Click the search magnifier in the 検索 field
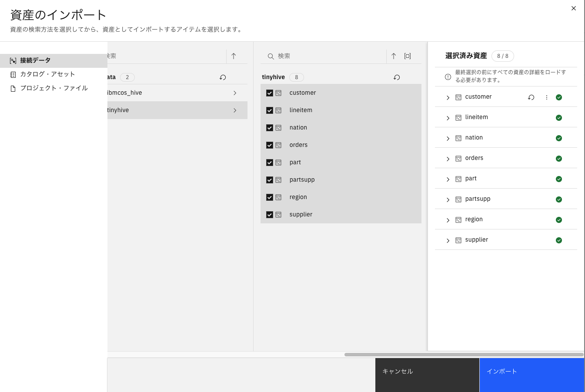 pos(271,56)
